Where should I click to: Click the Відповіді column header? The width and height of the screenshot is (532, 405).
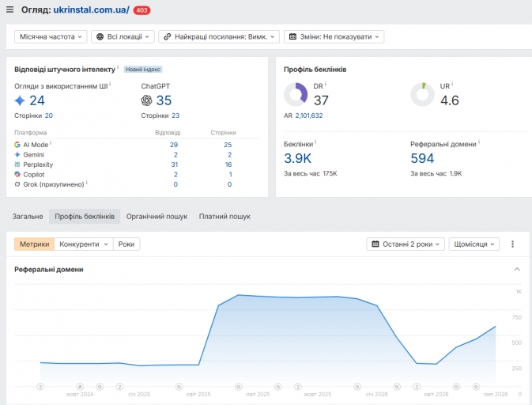tap(168, 132)
